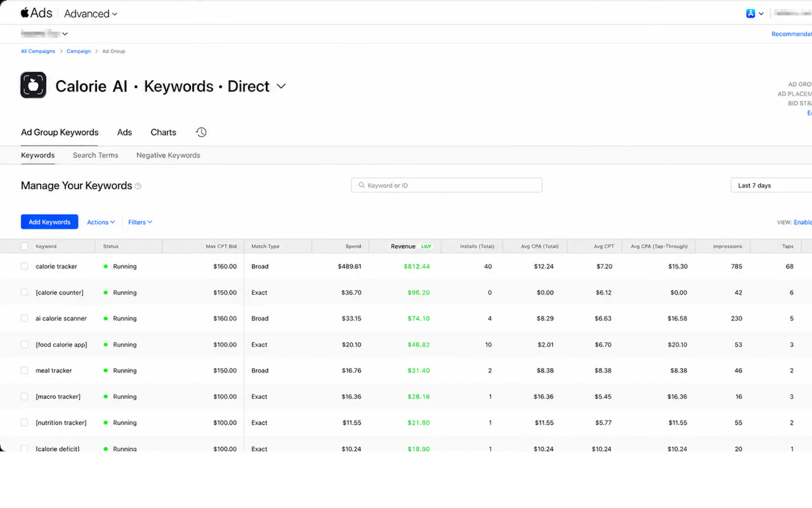Viewport: 812px width, 508px height.
Task: Click the search magnifier icon
Action: (362, 185)
